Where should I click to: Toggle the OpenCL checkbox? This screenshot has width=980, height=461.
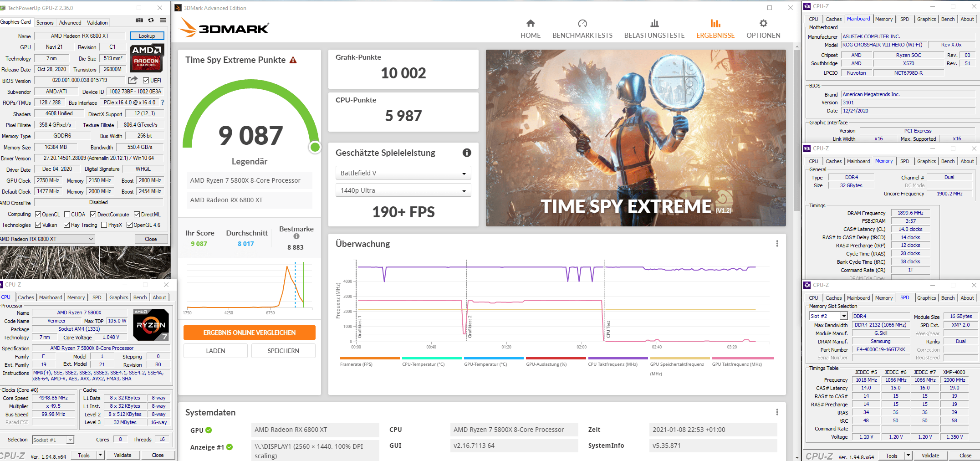pos(38,215)
